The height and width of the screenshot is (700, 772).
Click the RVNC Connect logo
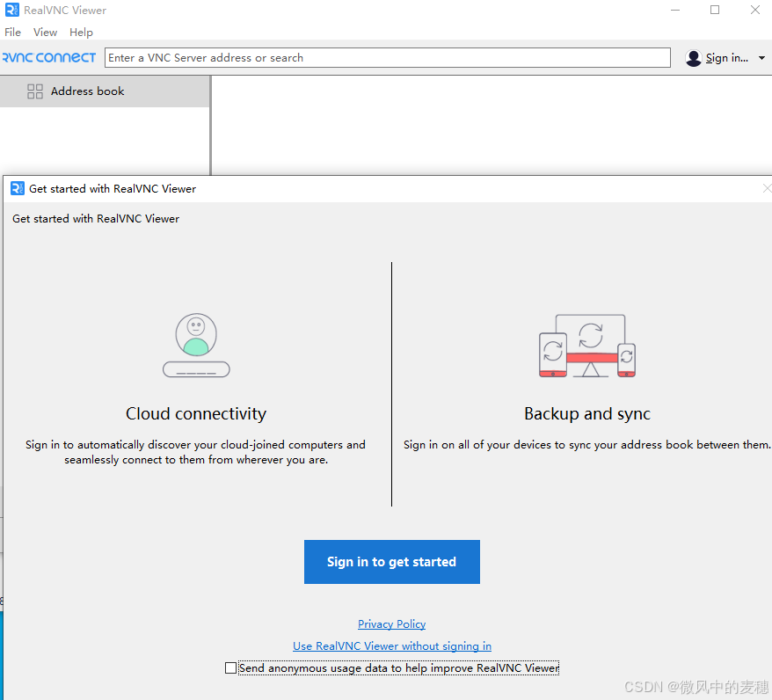click(49, 57)
